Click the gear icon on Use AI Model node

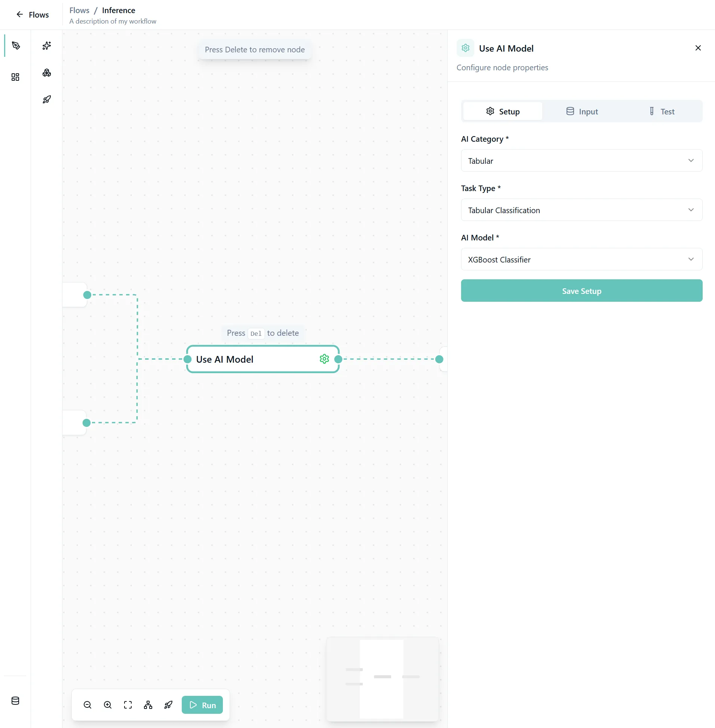click(x=324, y=359)
